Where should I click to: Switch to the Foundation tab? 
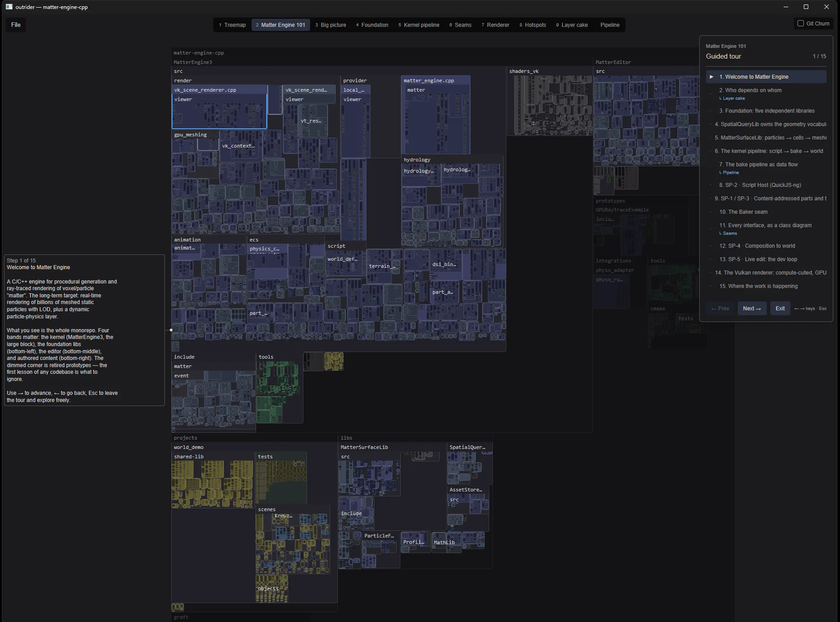click(372, 25)
